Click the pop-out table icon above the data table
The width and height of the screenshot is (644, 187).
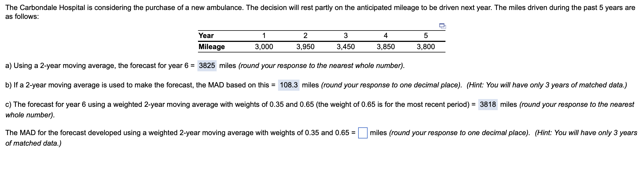(442, 26)
